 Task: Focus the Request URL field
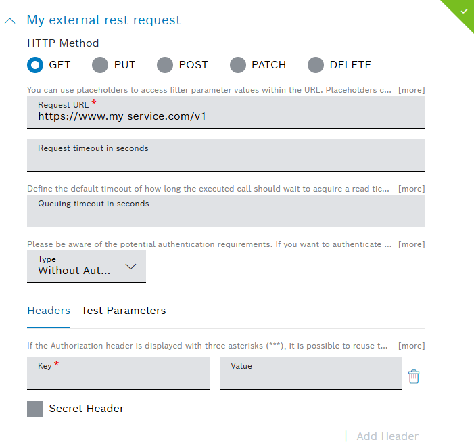pyautogui.click(x=226, y=116)
